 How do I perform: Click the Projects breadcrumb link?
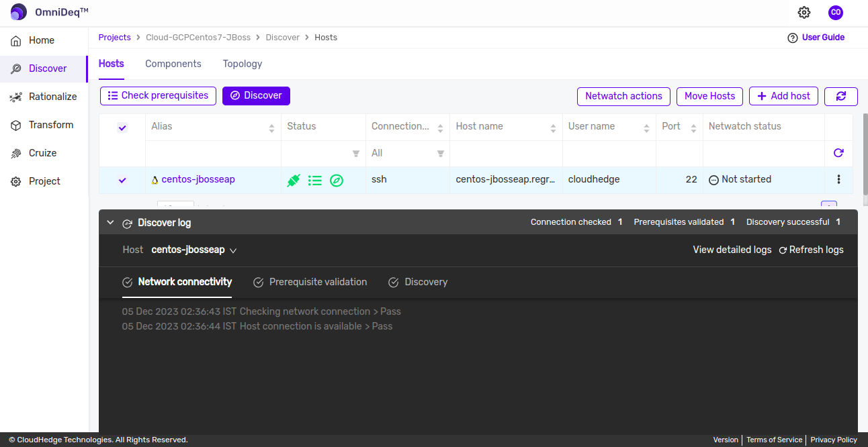(115, 38)
